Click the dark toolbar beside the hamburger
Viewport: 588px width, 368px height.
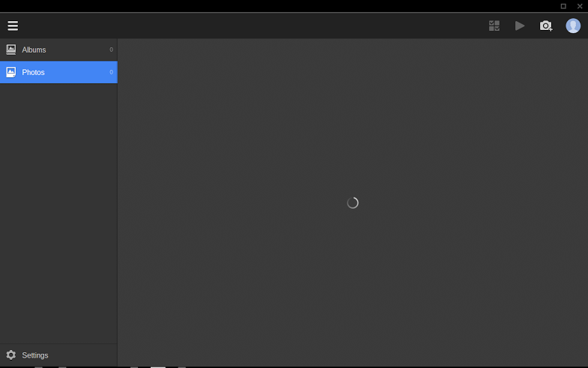click(x=251, y=26)
